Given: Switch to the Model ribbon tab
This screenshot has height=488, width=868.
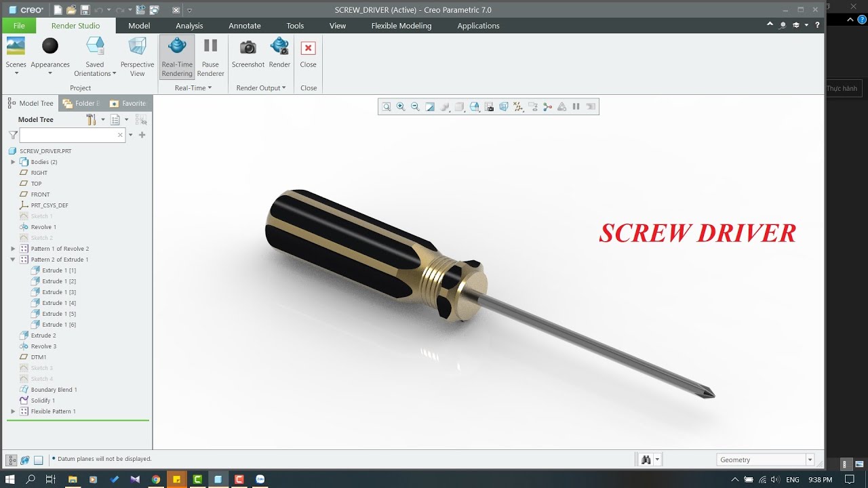Looking at the screenshot, I should [139, 26].
